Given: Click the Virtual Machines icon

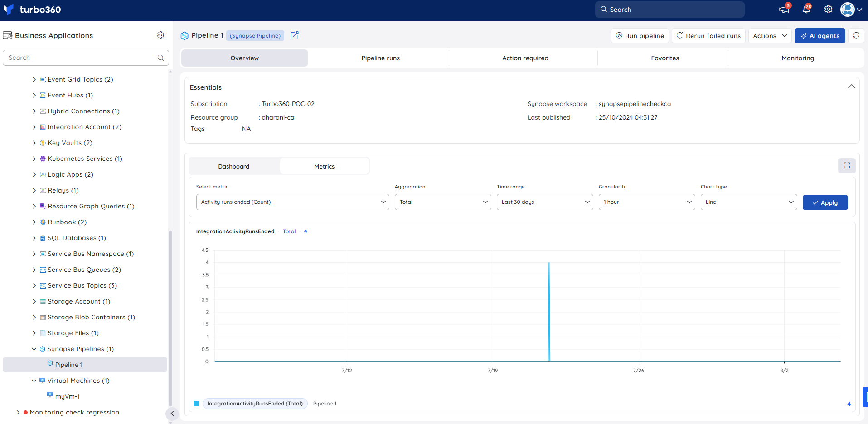Looking at the screenshot, I should [x=43, y=381].
